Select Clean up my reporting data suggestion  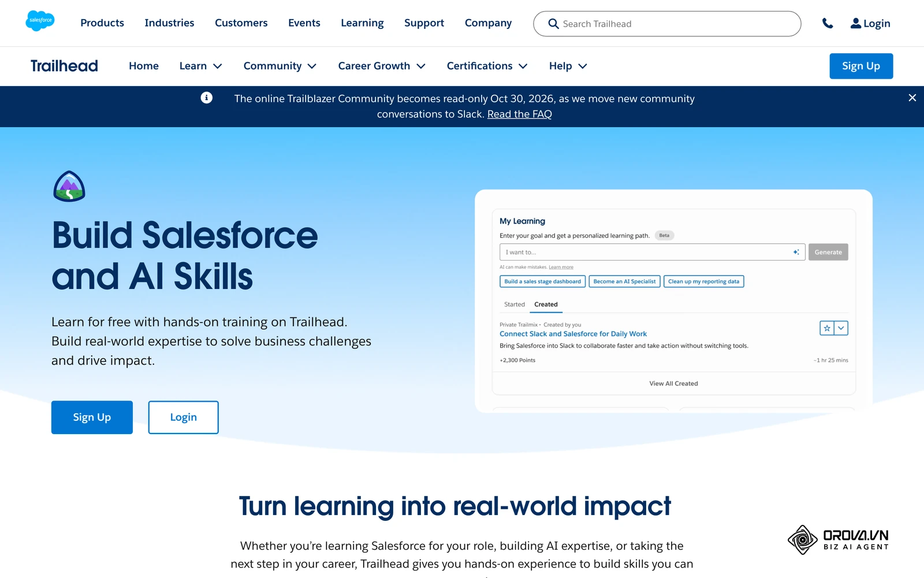pos(703,281)
